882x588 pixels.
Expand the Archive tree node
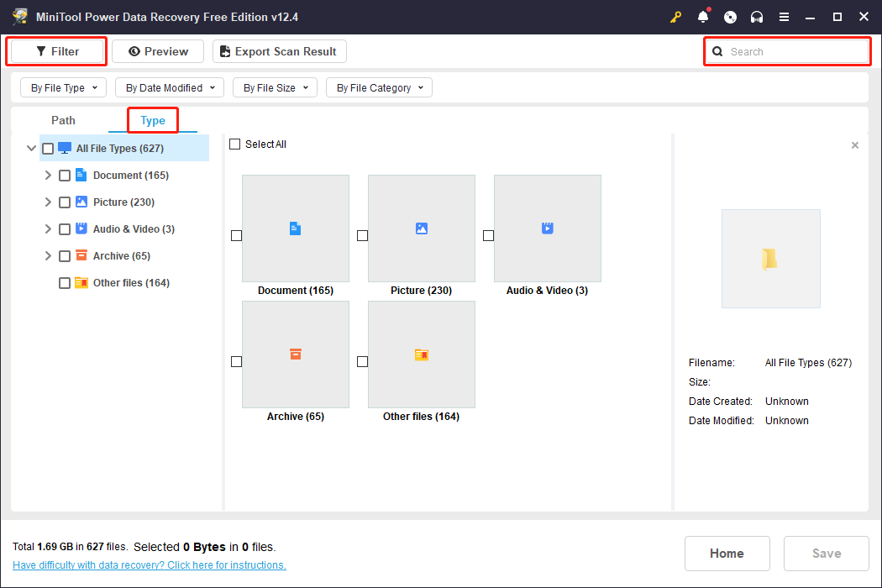click(x=48, y=256)
